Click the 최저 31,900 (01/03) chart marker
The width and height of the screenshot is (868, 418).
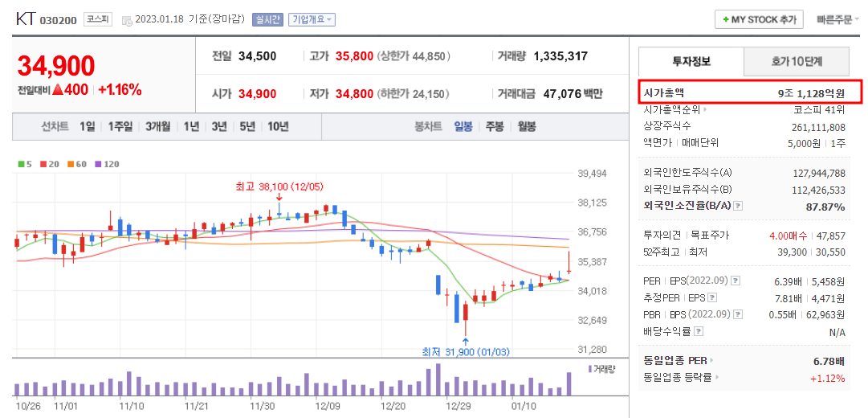coord(466,351)
